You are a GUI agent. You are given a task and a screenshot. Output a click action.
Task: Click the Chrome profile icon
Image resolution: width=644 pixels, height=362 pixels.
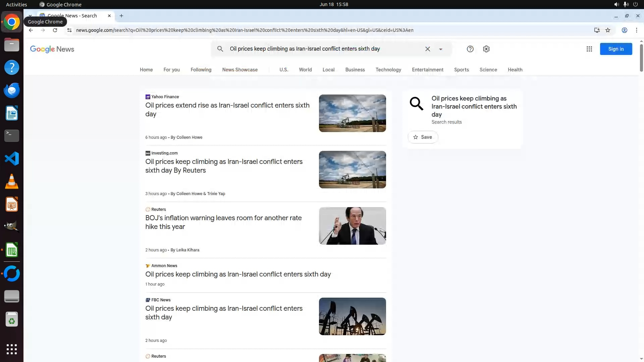(x=624, y=30)
